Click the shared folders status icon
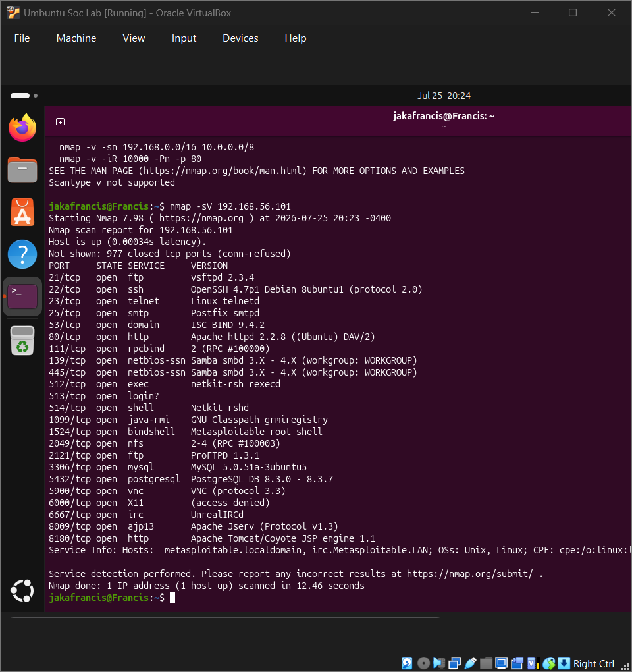This screenshot has width=632, height=672. pyautogui.click(x=486, y=663)
